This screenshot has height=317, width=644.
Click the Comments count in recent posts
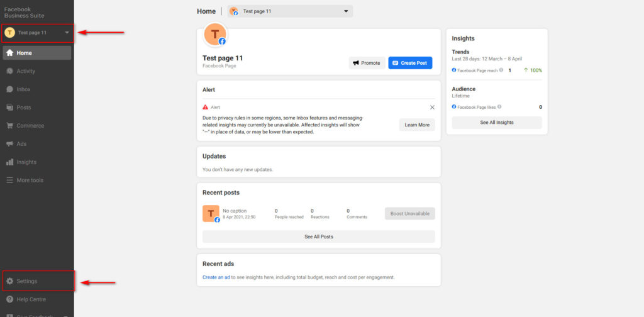coord(348,211)
